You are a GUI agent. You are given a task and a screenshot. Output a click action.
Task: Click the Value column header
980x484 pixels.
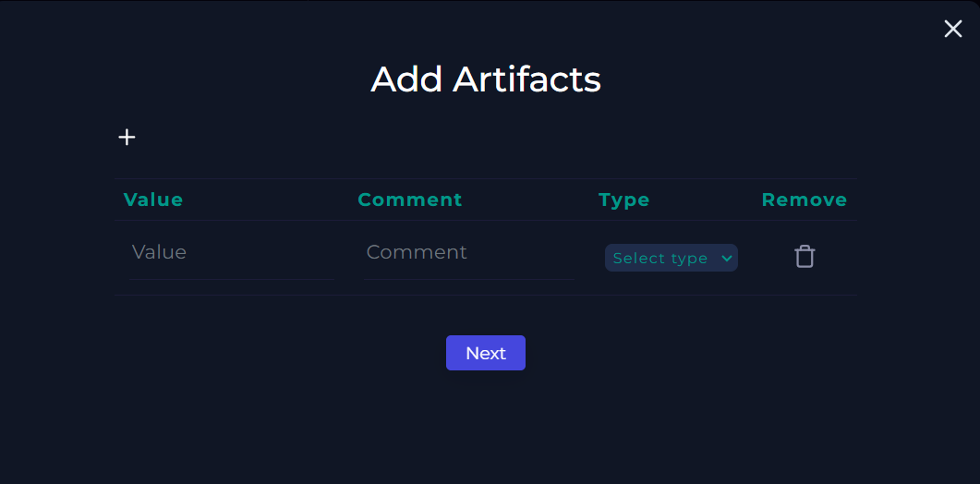pyautogui.click(x=153, y=200)
